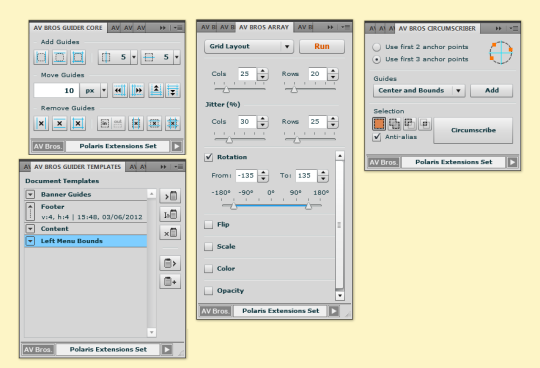Move guides down in Guider Core

(173, 90)
